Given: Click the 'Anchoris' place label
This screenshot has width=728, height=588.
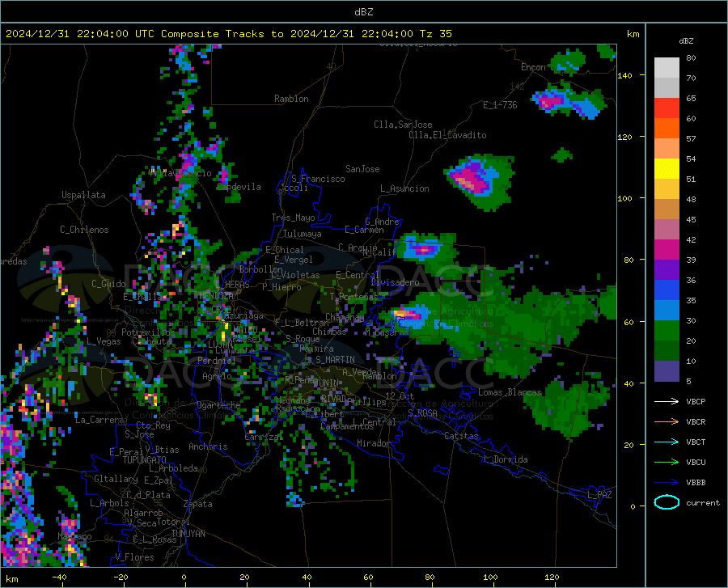Looking at the screenshot, I should tap(208, 446).
